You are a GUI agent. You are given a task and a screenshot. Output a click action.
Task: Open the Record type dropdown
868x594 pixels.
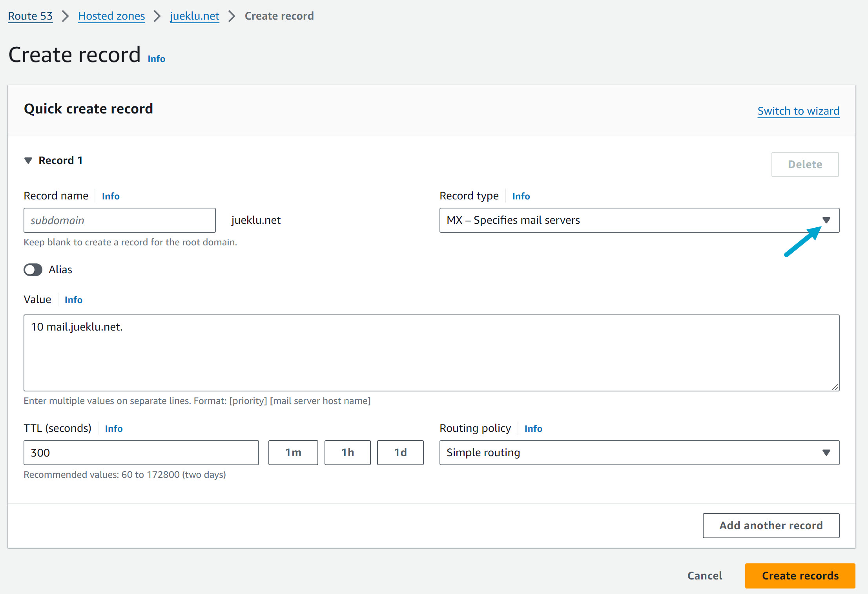[x=639, y=220]
